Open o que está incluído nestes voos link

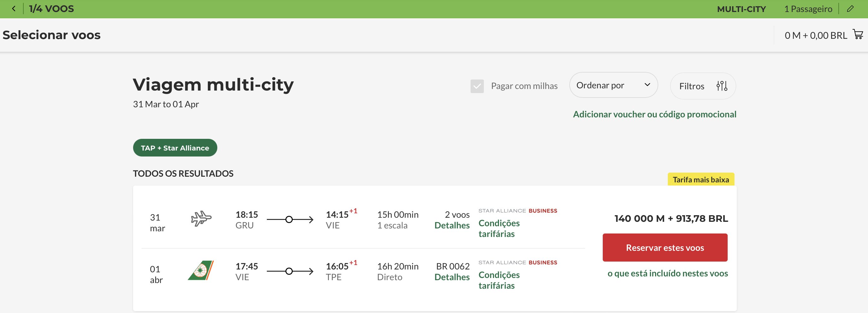click(667, 273)
